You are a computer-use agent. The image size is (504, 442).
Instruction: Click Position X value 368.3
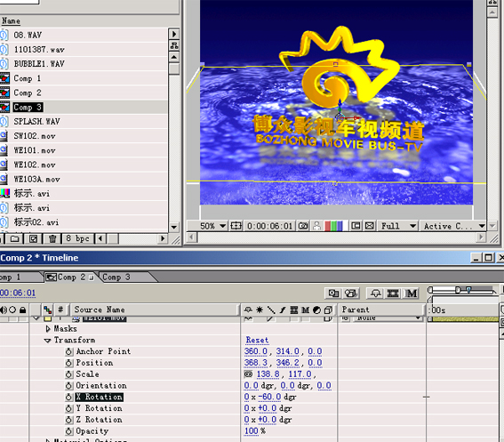tap(255, 363)
